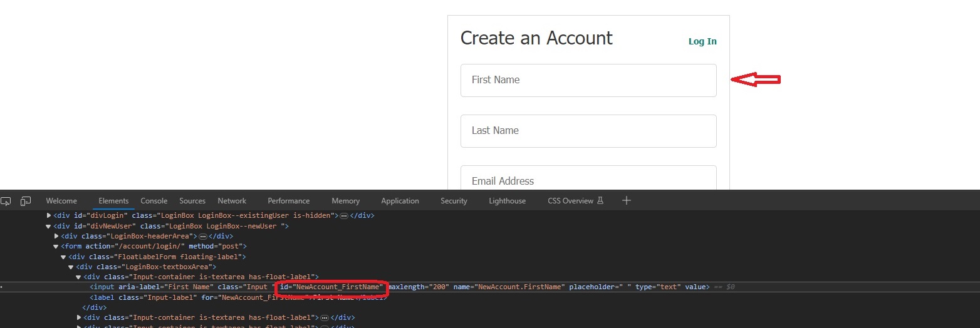Image resolution: width=980 pixels, height=328 pixels.
Task: Click into the First Name field
Action: tap(588, 80)
